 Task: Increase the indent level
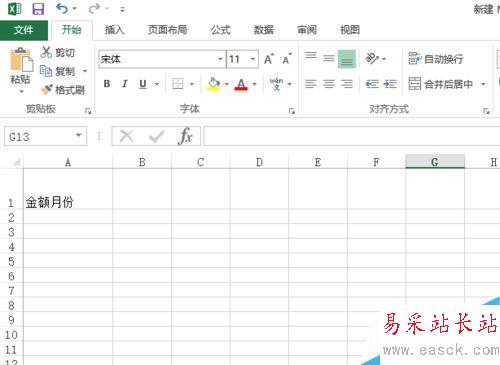tap(390, 84)
